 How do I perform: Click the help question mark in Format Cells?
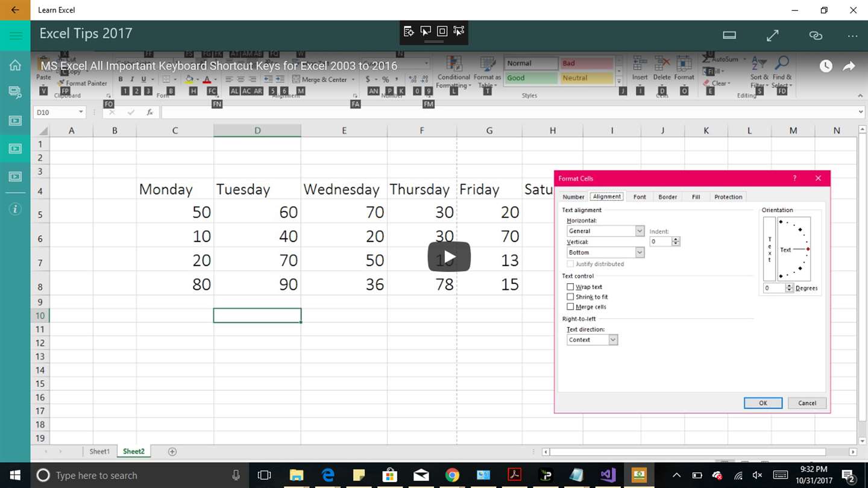pyautogui.click(x=794, y=178)
